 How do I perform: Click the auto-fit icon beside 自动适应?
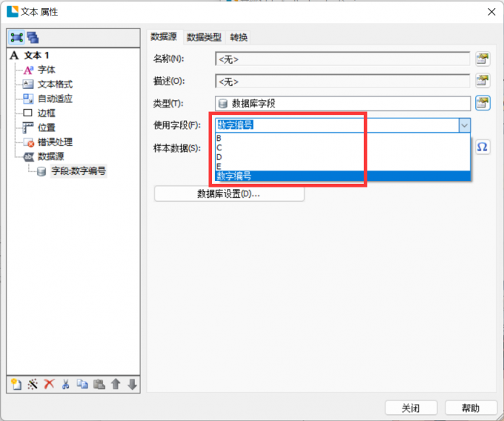(x=28, y=99)
